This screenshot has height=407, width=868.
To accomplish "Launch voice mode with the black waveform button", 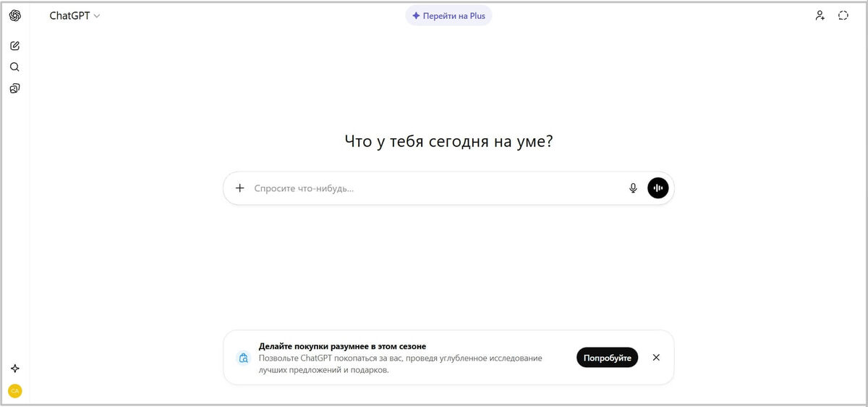I will (658, 188).
